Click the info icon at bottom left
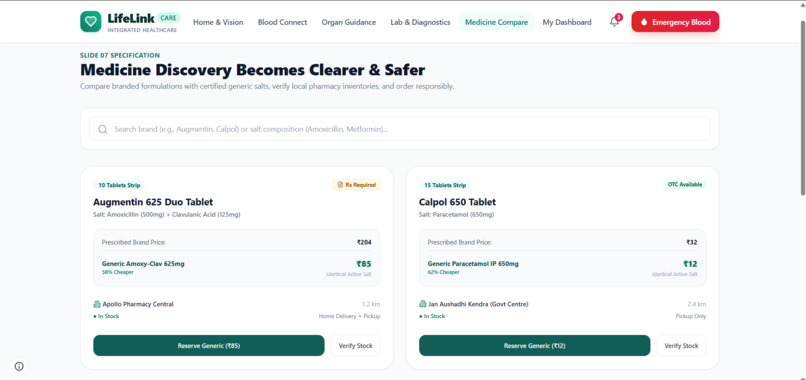 pos(19,366)
